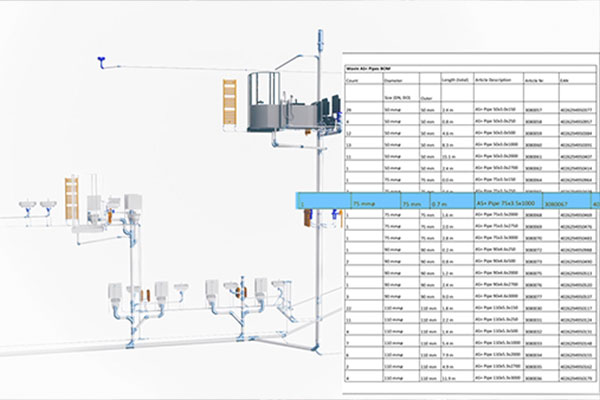Select the blue outdoor tap fixture
The width and height of the screenshot is (600, 400).
click(x=99, y=62)
